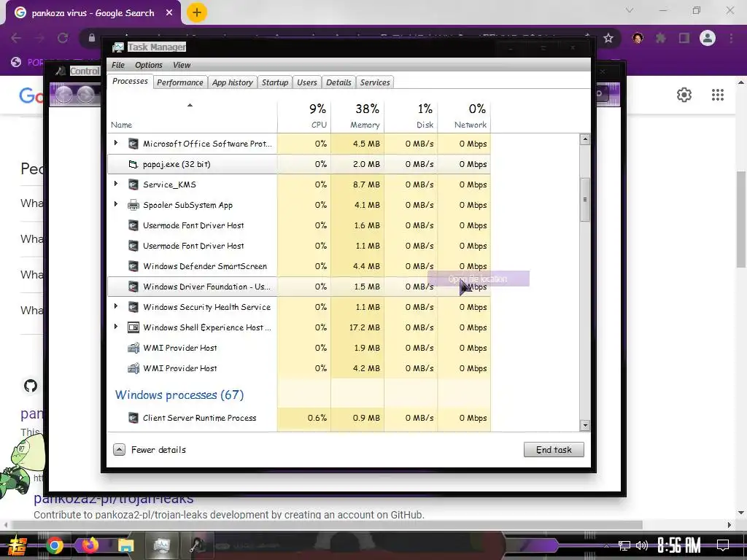Switch to the Services tab
This screenshot has width=747, height=560.
[375, 82]
